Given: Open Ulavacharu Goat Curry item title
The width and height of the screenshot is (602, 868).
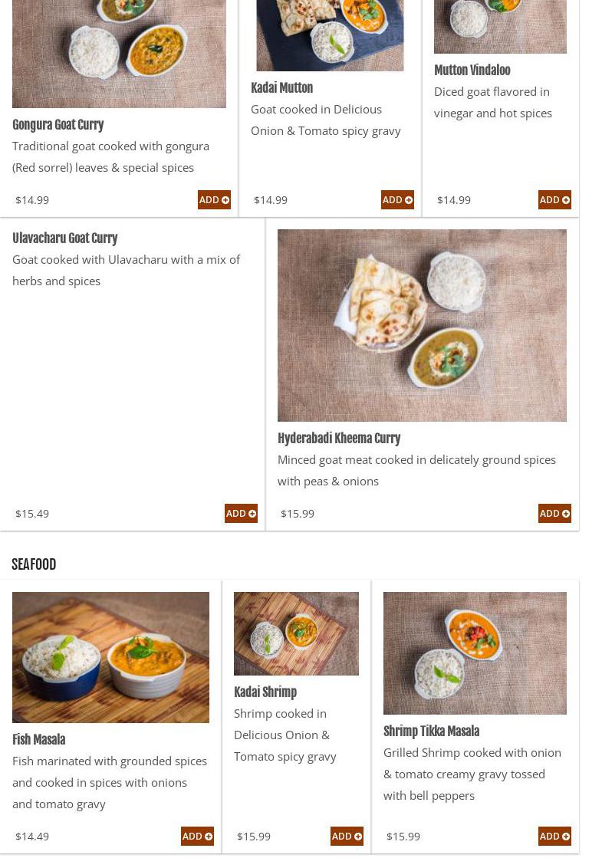Looking at the screenshot, I should [64, 238].
